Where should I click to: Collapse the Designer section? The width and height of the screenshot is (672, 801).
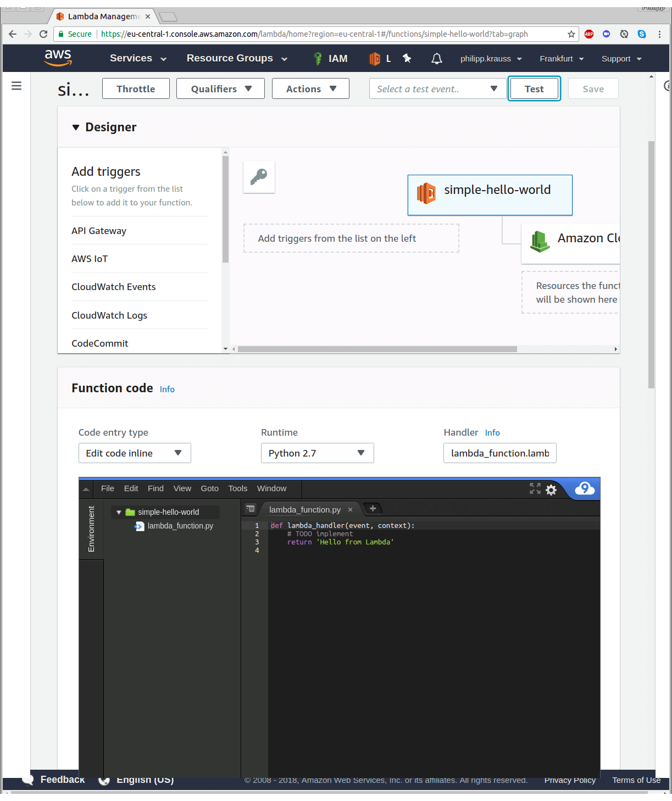click(76, 127)
